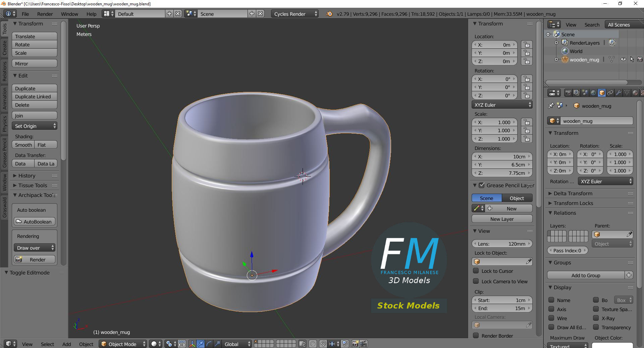Open the Constraints chain-link tab
Viewport: 644px width, 348px height.
(x=610, y=93)
